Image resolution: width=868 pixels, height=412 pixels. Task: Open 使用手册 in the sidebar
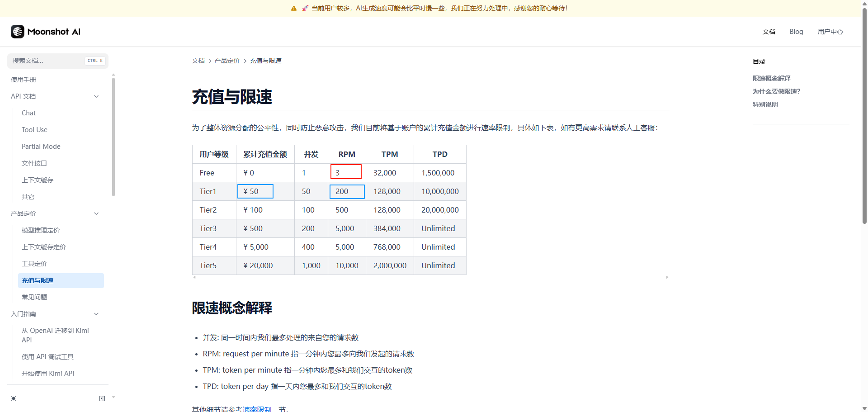tap(24, 80)
